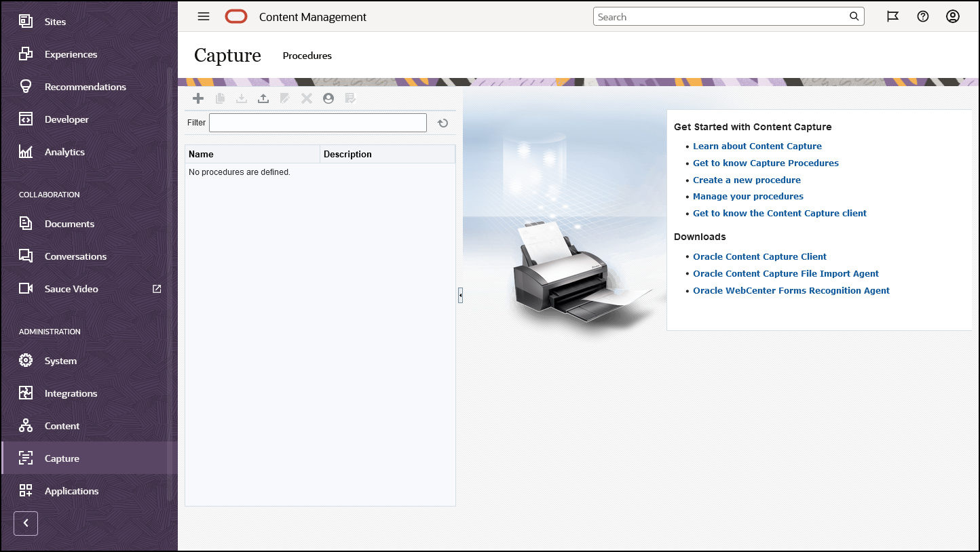Go to Developer menu label
980x552 pixels.
67,119
